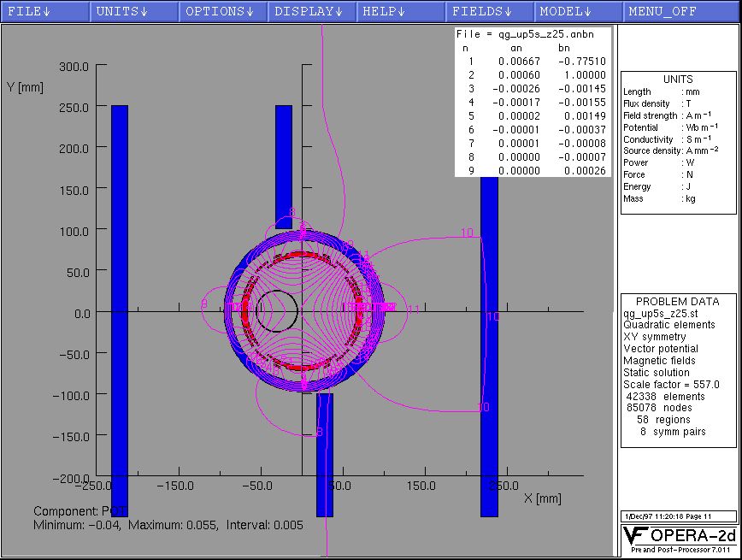Click the bn value 0.00026 in row 9
742x560 pixels.
click(x=585, y=170)
